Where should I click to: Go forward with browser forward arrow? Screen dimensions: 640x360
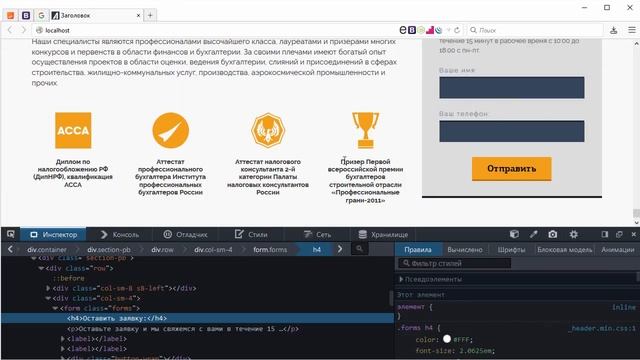tap(23, 30)
